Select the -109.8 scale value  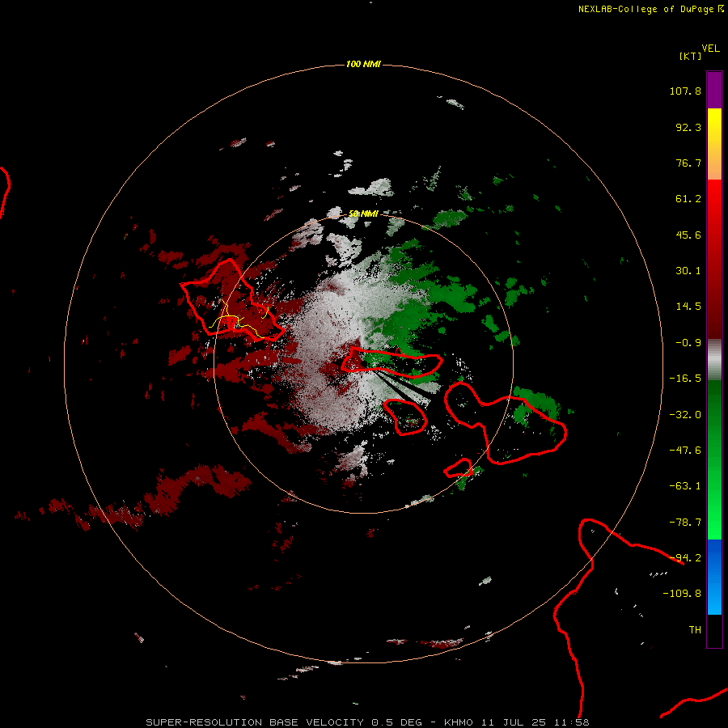pyautogui.click(x=682, y=594)
